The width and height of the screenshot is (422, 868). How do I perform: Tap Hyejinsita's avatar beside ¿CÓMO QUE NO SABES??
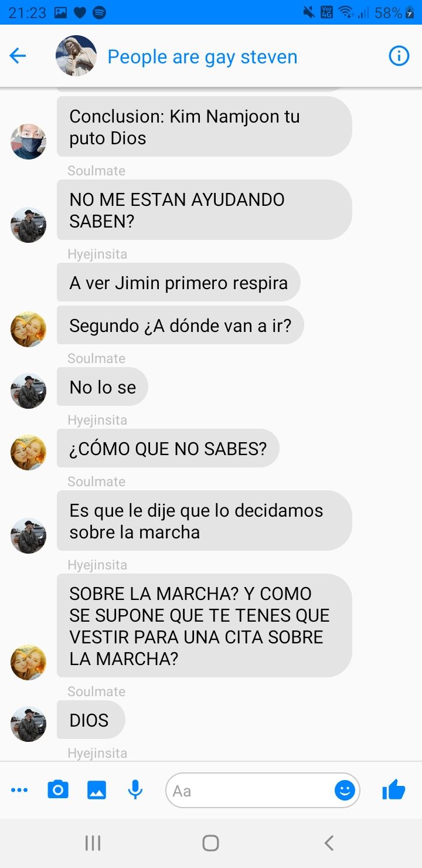(28, 452)
